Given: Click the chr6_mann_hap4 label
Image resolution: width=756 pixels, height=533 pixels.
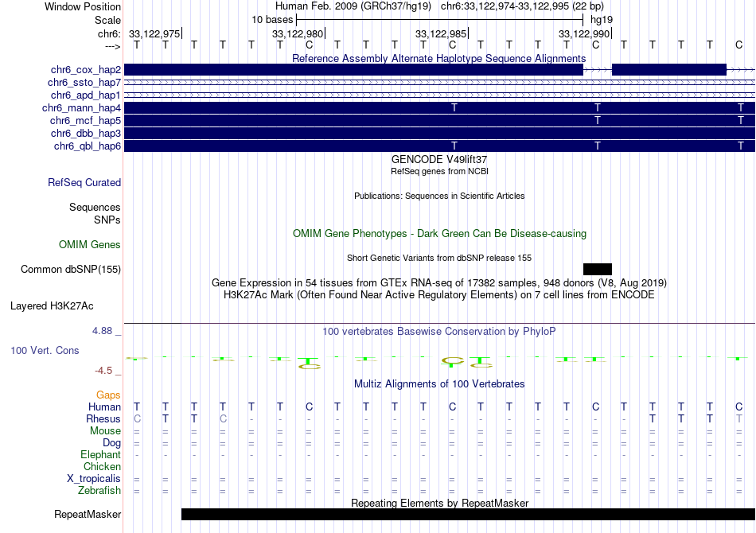Looking at the screenshot, I should [x=81, y=107].
